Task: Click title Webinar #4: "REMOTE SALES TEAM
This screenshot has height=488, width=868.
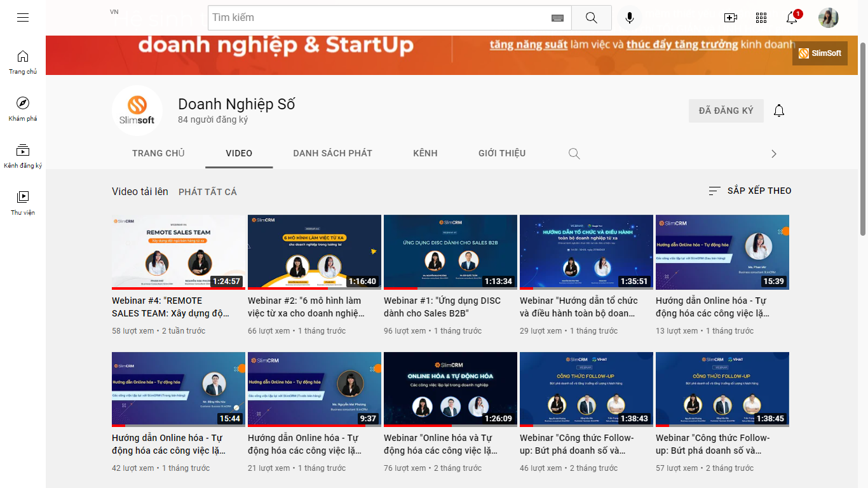Action: click(x=171, y=307)
